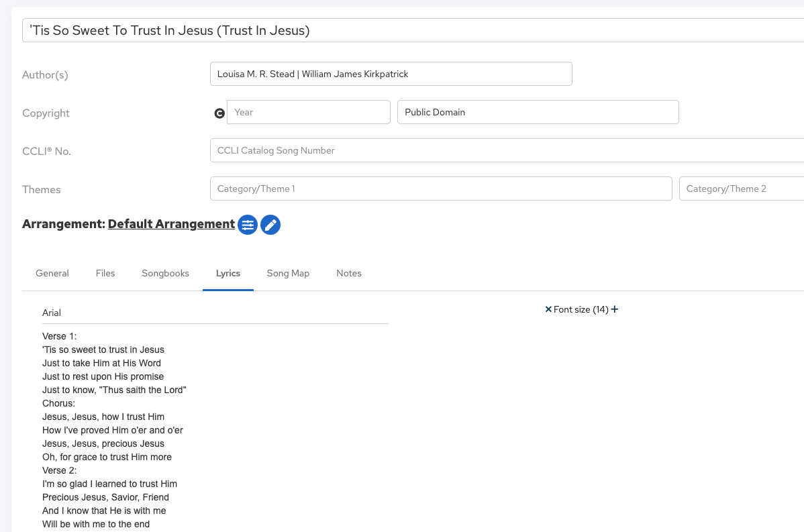Open arrangement settings sliders icon

(248, 225)
